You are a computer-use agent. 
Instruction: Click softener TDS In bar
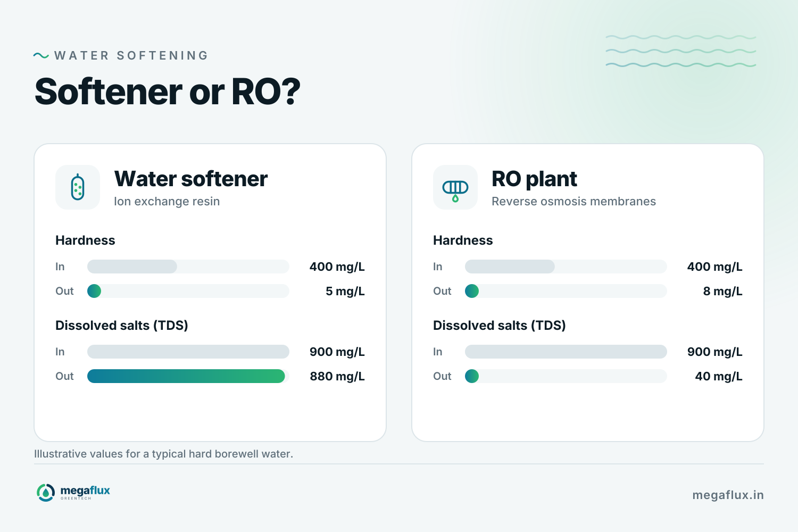188,352
